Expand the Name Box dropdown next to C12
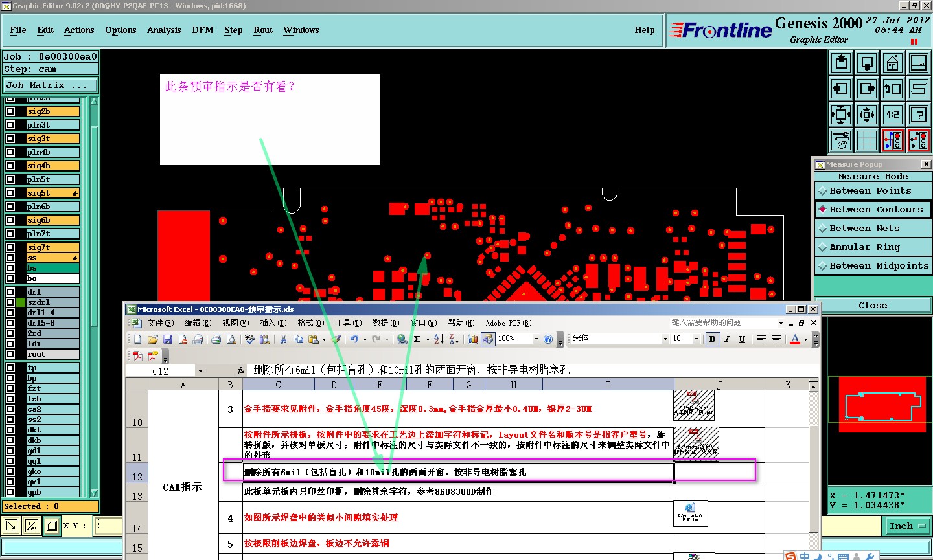The width and height of the screenshot is (933, 560). (x=200, y=371)
